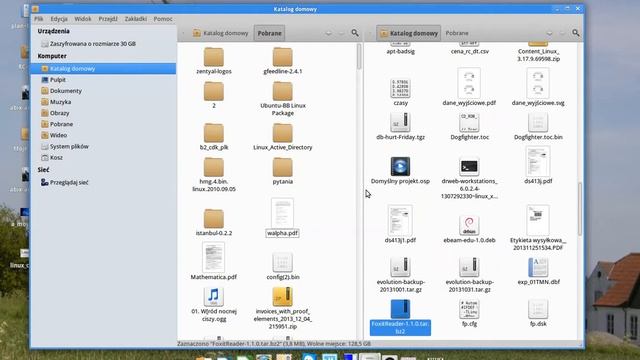Select the fp.dsk file
Viewport: 640px width, 360px height.
[538, 309]
